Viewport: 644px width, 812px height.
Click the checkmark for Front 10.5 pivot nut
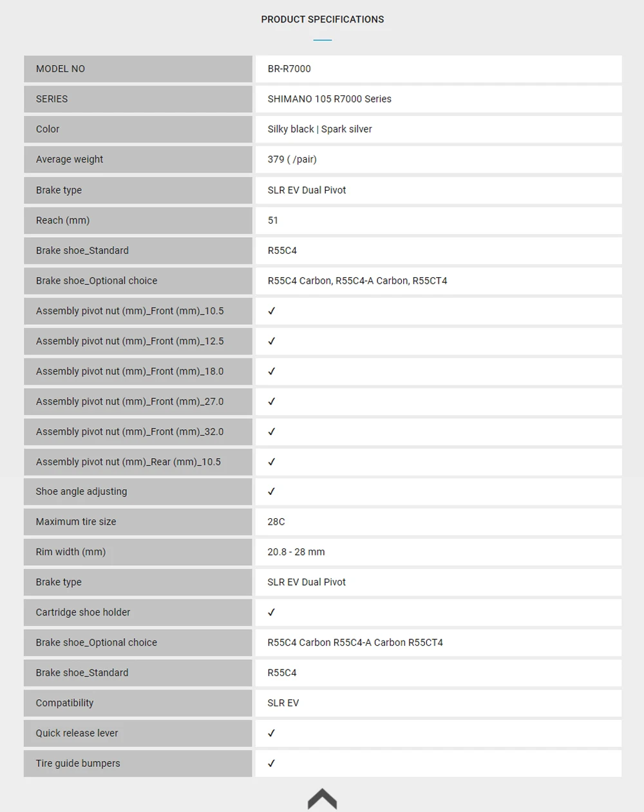tap(271, 311)
